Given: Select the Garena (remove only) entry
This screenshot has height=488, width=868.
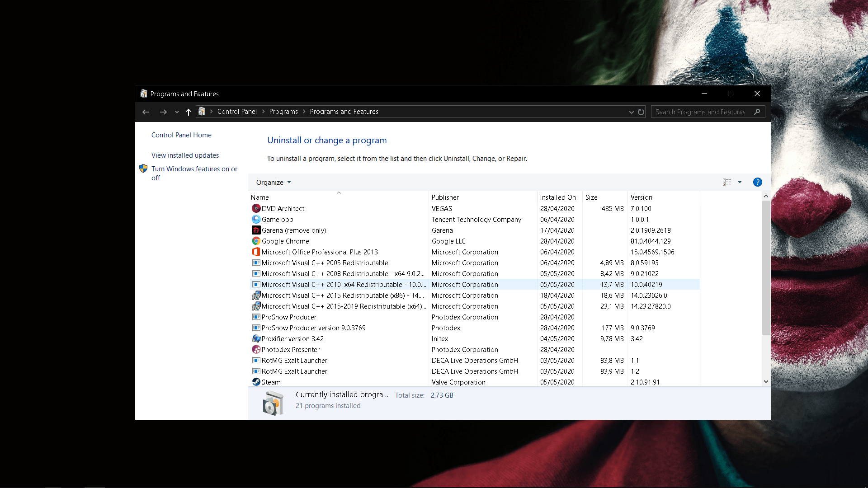Looking at the screenshot, I should tap(475, 230).
